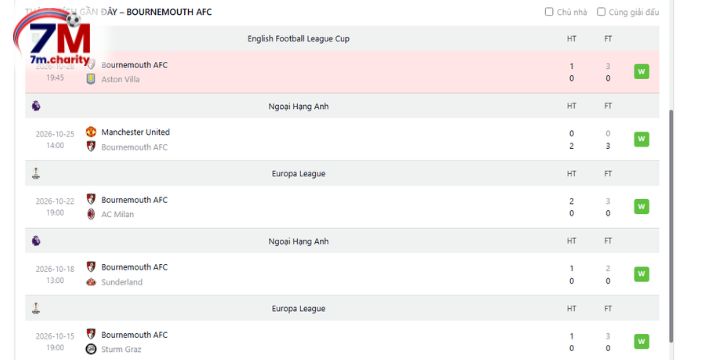Screen dimensions: 720x360
Task: Click the win badge for the Sturm Graz match
Action: tap(641, 342)
